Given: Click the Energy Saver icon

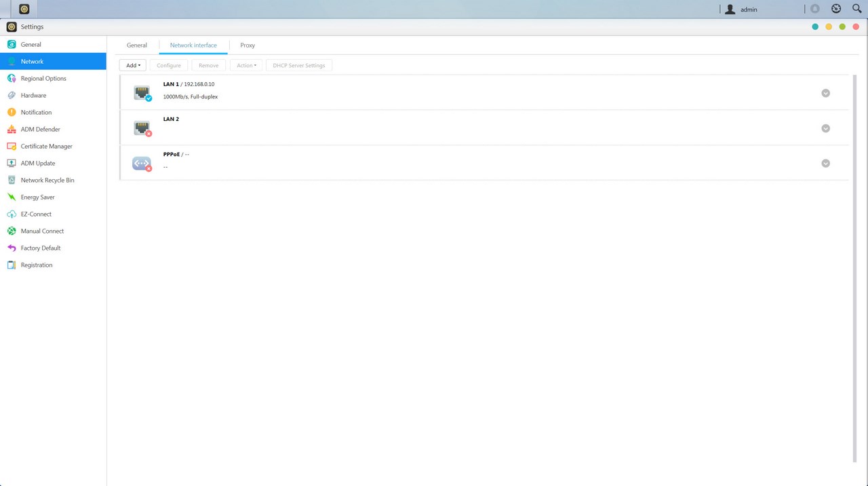Looking at the screenshot, I should coord(12,198).
